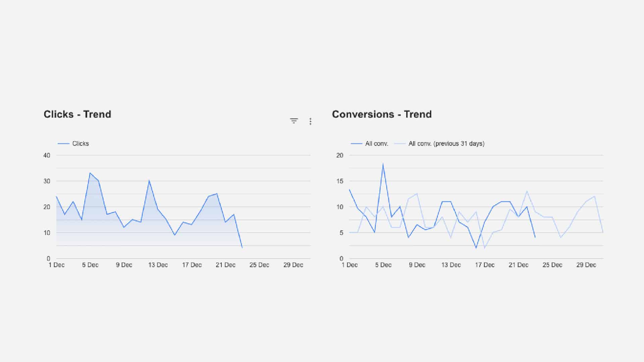The width and height of the screenshot is (644, 362).
Task: Select the Clicks - Trend chart title
Action: pos(77,114)
